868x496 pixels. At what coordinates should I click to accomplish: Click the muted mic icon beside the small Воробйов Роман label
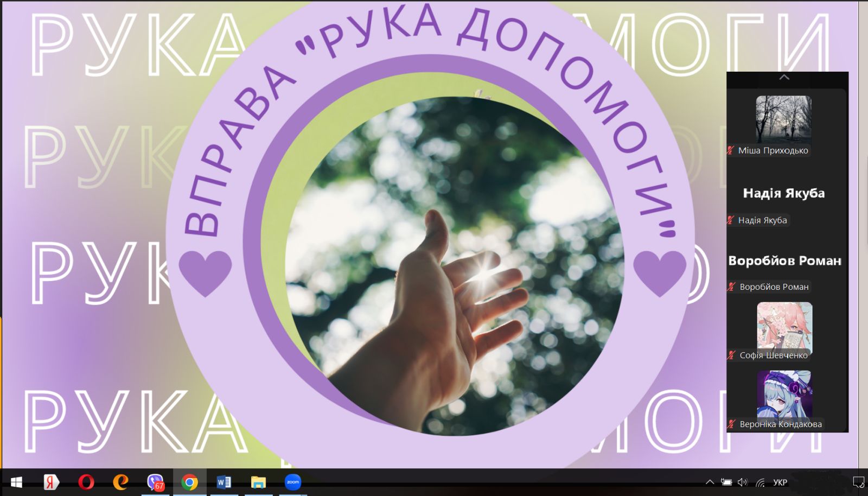[732, 287]
